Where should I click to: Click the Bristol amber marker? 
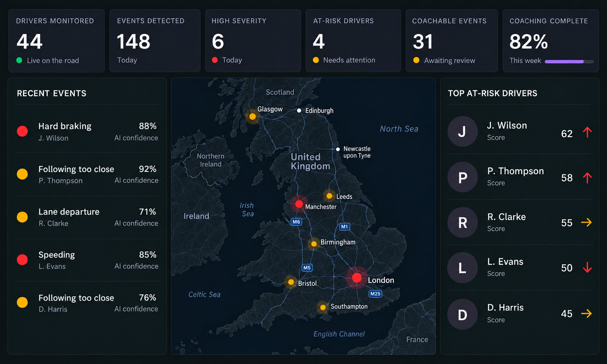point(291,282)
